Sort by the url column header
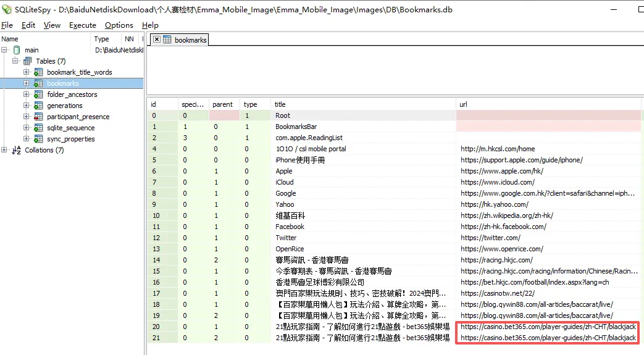This screenshot has height=355, width=644. [548, 104]
